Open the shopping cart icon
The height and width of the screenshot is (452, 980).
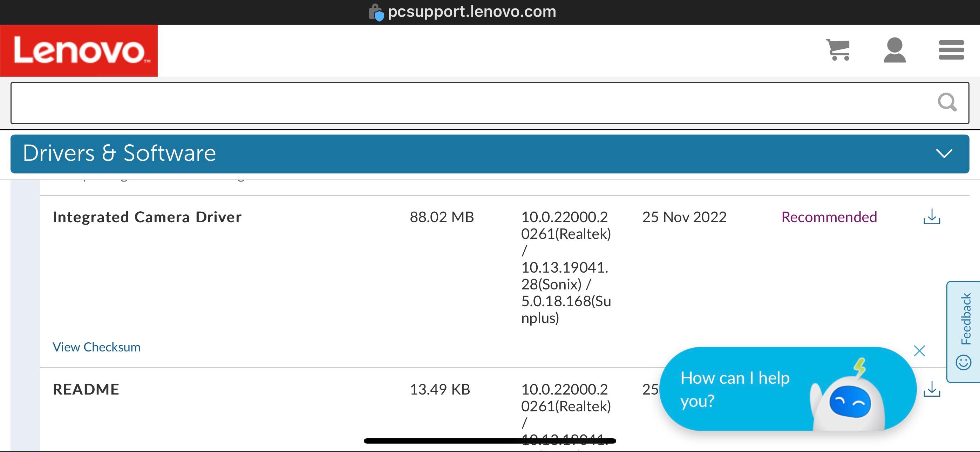tap(838, 50)
